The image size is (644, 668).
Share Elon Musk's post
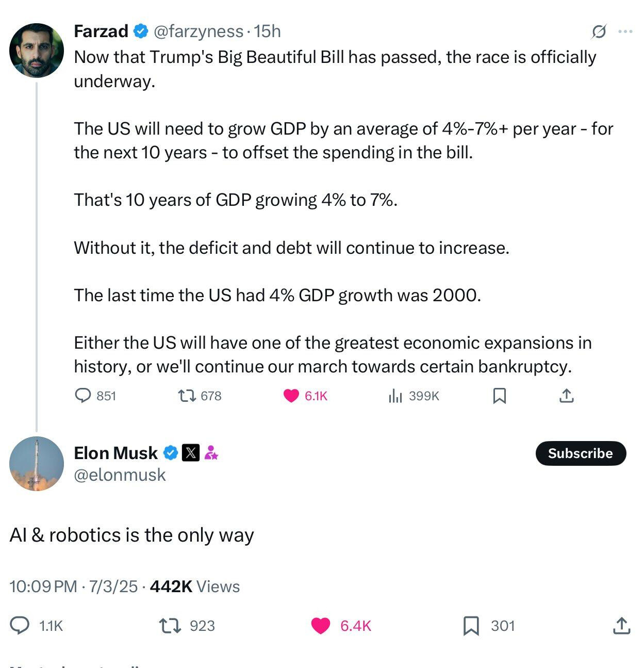click(621, 626)
